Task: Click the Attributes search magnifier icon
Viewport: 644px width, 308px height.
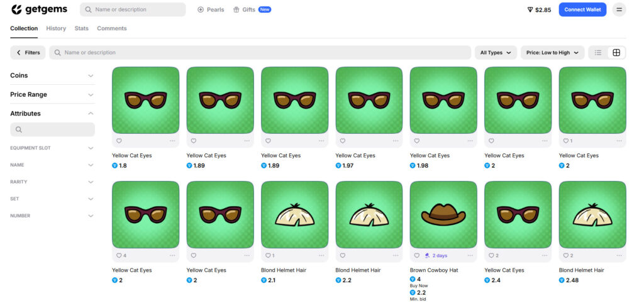Action: tap(18, 129)
